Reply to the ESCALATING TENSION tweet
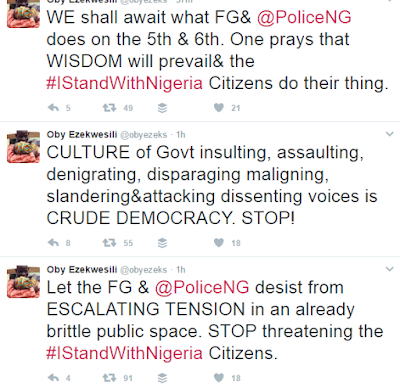Image resolution: width=400 pixels, height=388 pixels. pos(53,378)
